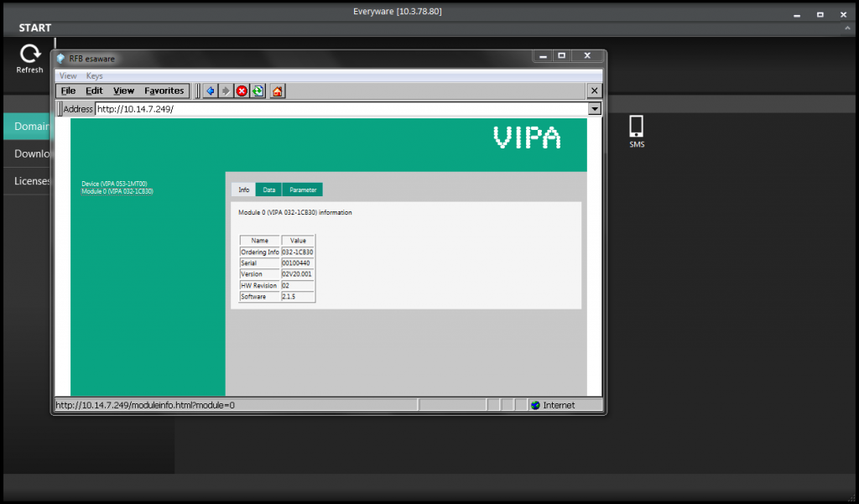Open the address bar dropdown arrow
Viewport: 859px width, 504px height.
click(x=595, y=109)
